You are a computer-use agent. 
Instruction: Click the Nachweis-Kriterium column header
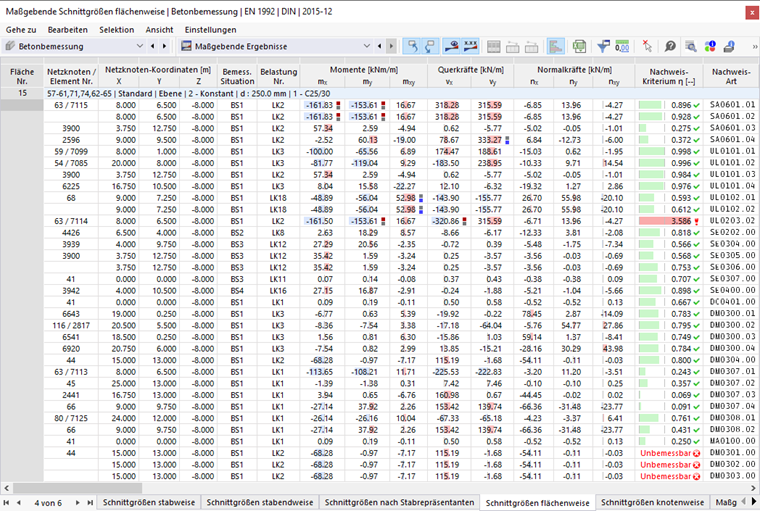pyautogui.click(x=669, y=76)
